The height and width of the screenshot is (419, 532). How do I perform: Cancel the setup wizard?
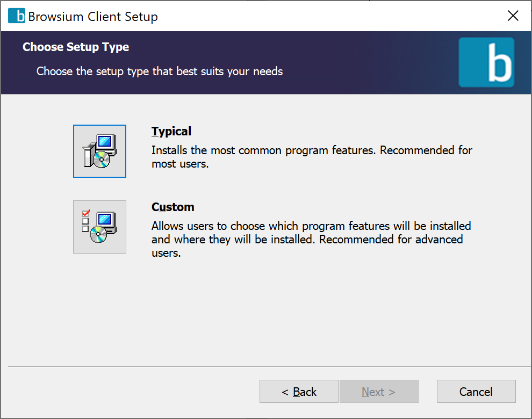click(476, 392)
